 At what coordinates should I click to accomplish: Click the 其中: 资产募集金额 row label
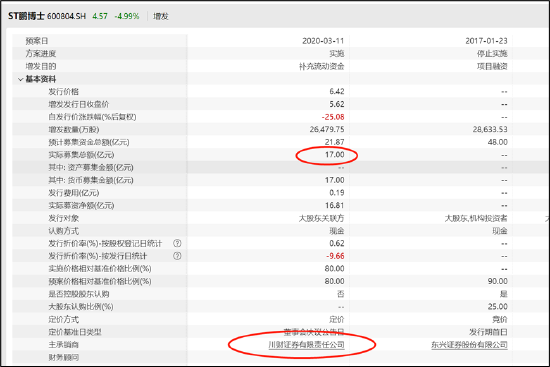tap(91, 167)
